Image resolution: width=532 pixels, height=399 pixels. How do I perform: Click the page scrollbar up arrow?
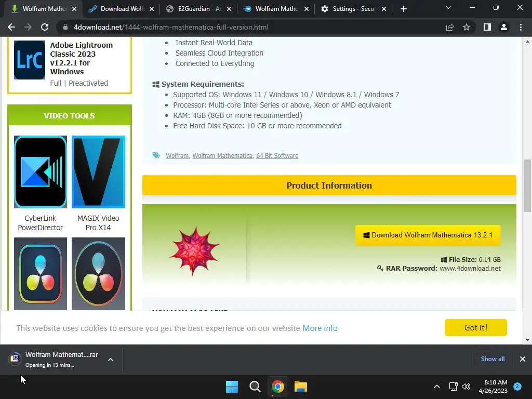527,42
